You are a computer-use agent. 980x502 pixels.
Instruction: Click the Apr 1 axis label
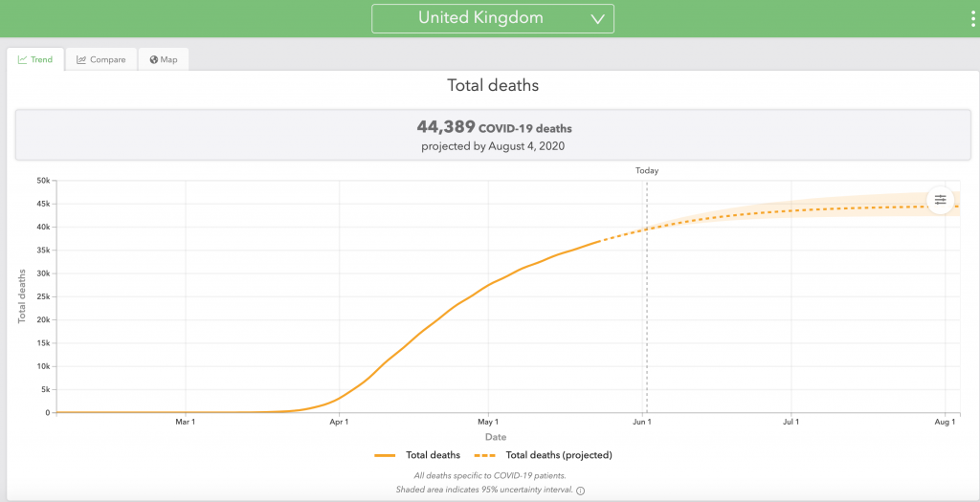pos(340,423)
